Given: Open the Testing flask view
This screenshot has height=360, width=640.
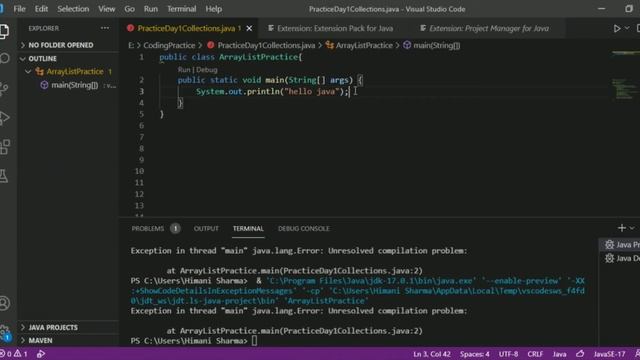Looking at the screenshot, I should click(4, 176).
